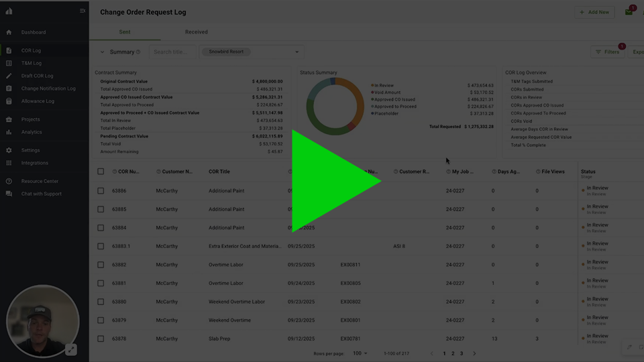Open the Draft COR Log pencil icon
This screenshot has width=644, height=362.
[9, 76]
